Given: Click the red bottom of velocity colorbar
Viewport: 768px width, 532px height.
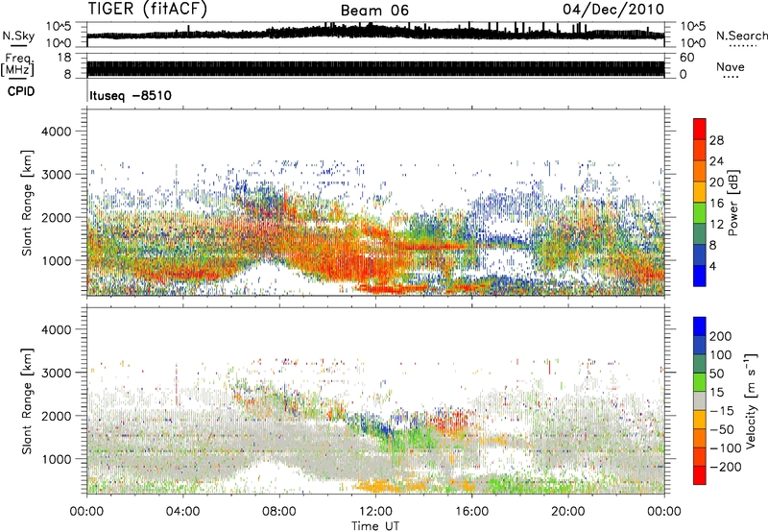Looking at the screenshot, I should pyautogui.click(x=700, y=475).
